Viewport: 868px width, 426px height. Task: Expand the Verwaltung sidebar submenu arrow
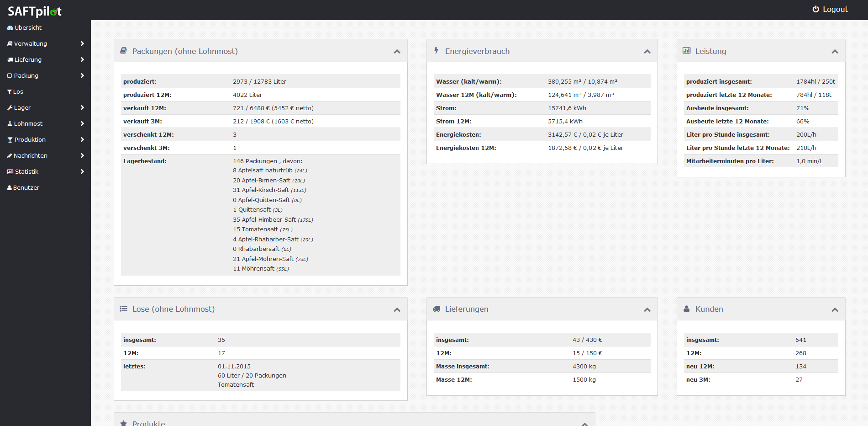point(82,43)
